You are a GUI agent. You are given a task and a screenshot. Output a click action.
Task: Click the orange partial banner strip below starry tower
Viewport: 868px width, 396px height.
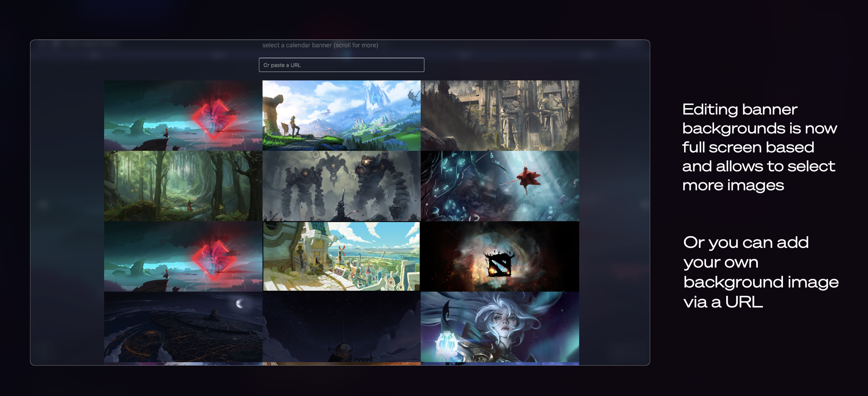pos(341,364)
